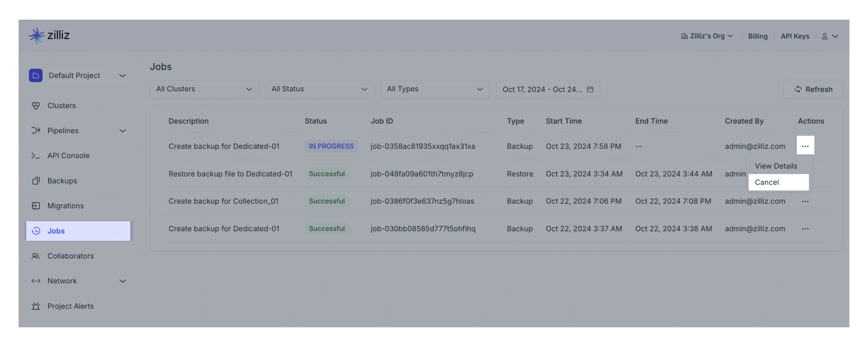Click the Backups sidebar icon
The height and width of the screenshot is (347, 868).
coord(36,181)
